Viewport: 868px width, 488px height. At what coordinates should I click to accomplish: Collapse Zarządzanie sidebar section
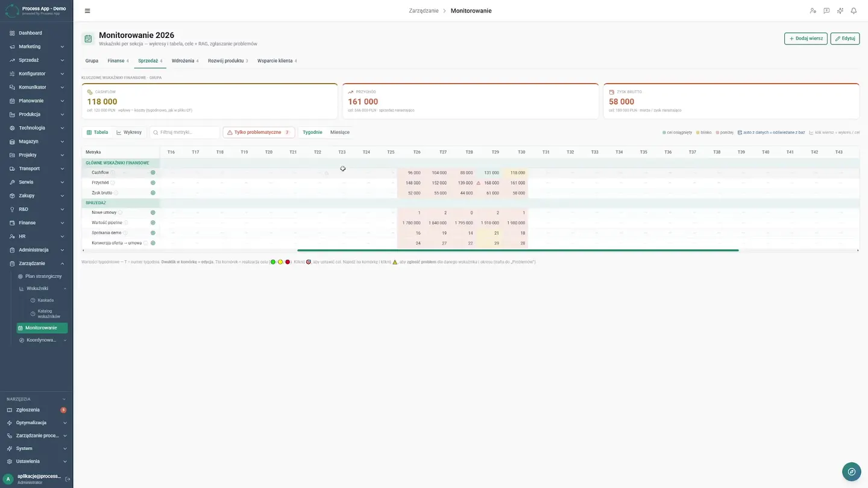tap(36, 263)
